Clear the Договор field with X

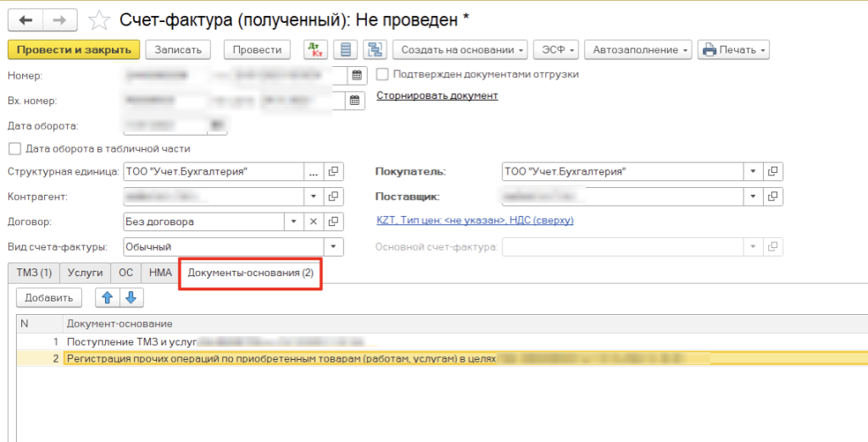[x=313, y=222]
